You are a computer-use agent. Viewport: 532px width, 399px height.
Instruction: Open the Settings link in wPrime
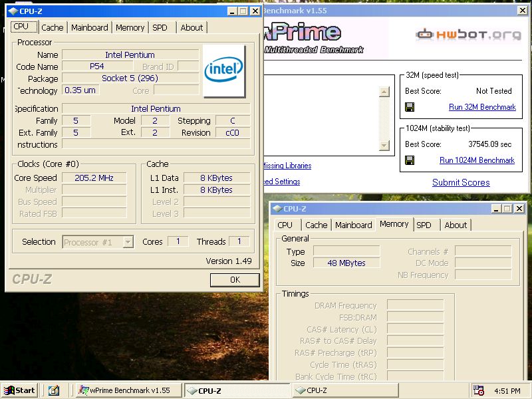click(282, 182)
